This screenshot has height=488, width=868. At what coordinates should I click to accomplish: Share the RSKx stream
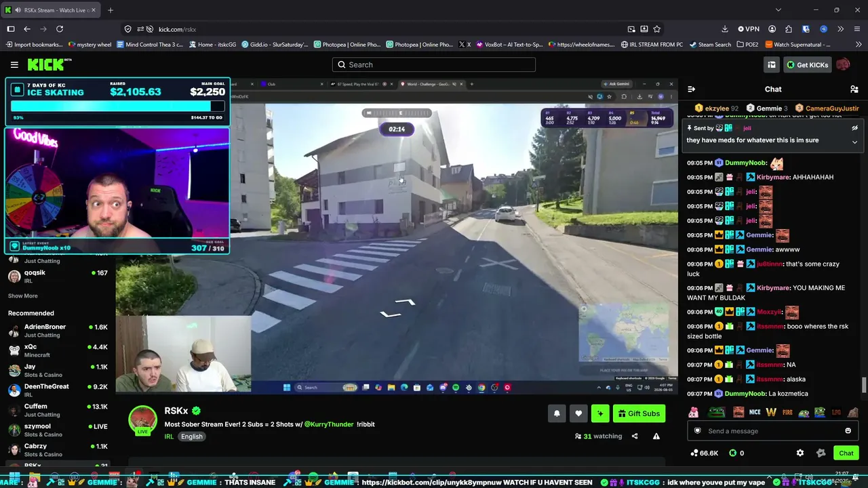point(635,436)
